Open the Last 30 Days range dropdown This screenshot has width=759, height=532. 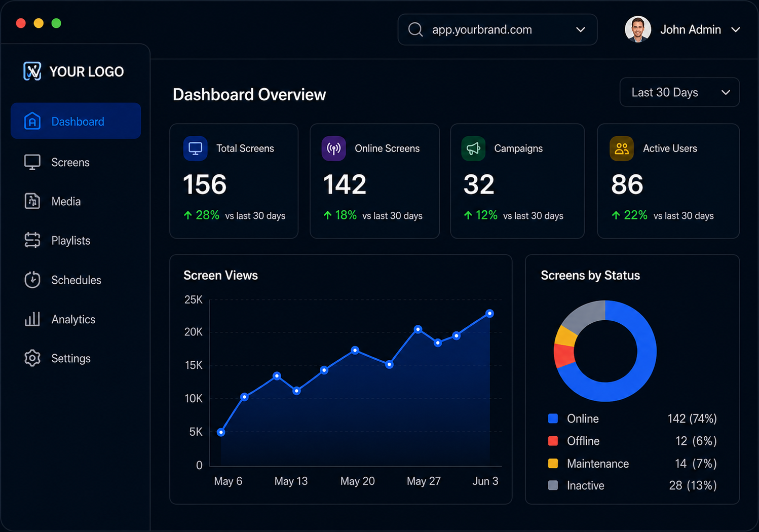point(679,92)
